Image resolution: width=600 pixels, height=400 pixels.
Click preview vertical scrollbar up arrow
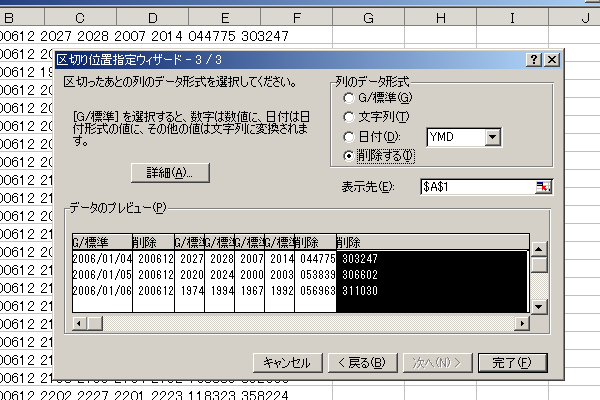pyautogui.click(x=539, y=250)
